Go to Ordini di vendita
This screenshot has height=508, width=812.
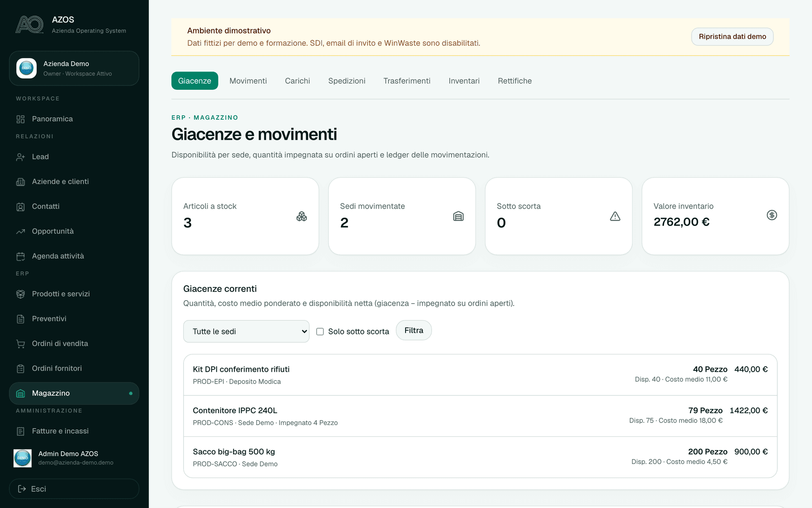74,344
